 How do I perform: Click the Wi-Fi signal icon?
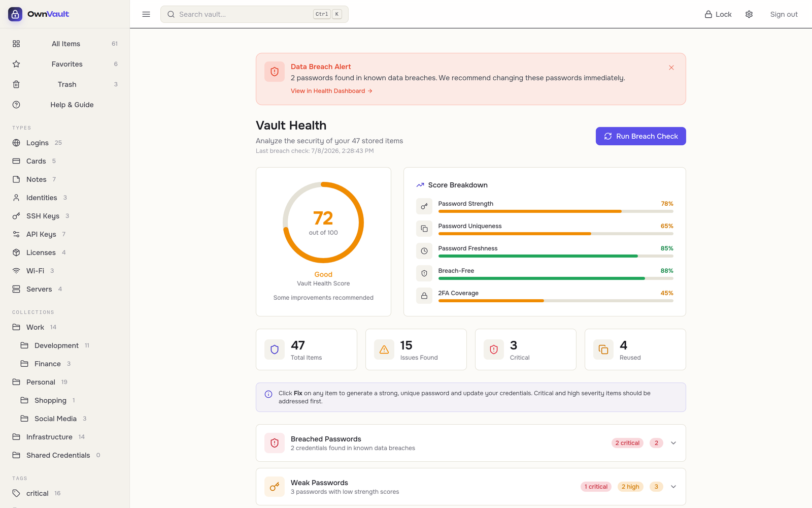[16, 271]
